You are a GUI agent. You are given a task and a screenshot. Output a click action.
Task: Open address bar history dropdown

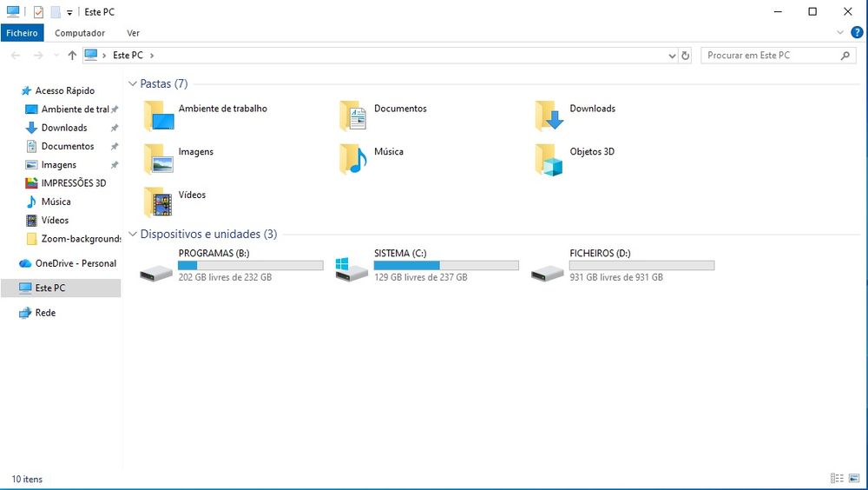pyautogui.click(x=672, y=56)
